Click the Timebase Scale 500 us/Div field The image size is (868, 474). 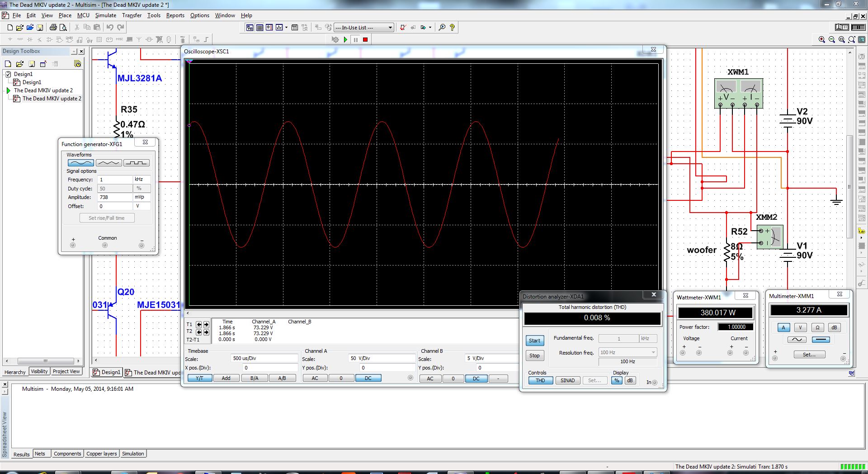pyautogui.click(x=264, y=358)
